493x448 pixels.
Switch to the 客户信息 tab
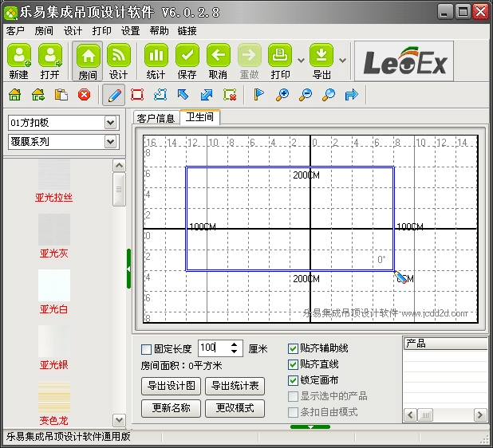156,118
